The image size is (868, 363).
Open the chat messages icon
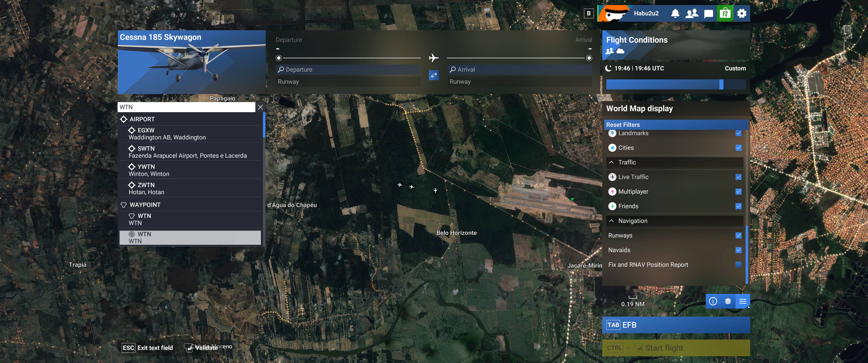click(709, 13)
